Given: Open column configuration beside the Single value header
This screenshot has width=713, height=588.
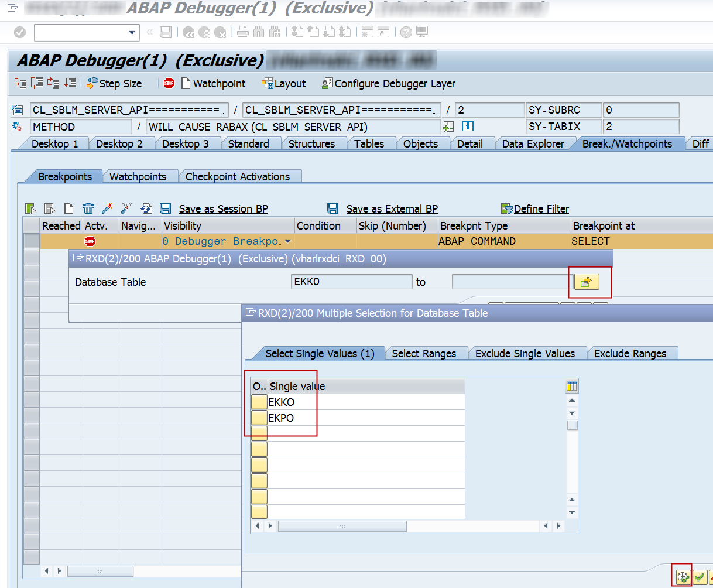Looking at the screenshot, I should 572,386.
